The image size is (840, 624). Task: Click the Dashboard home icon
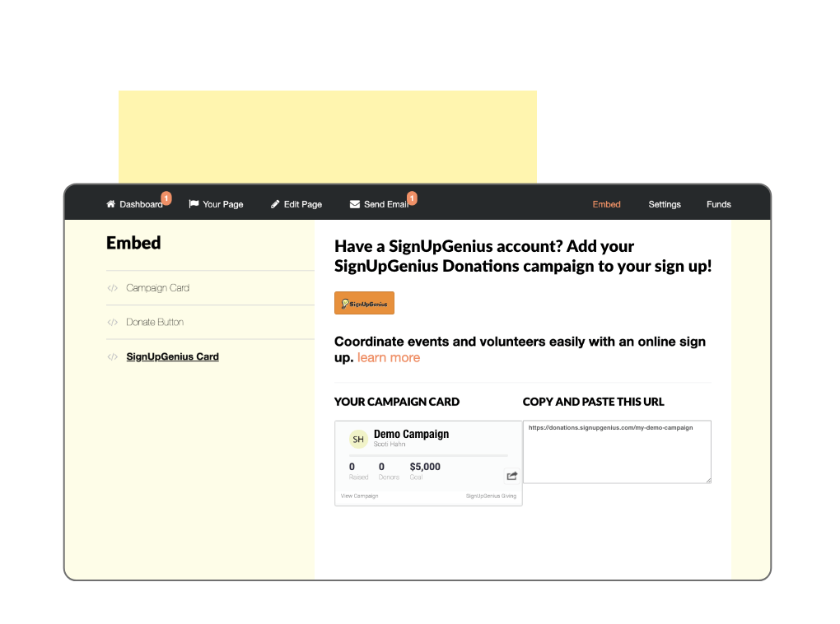pos(111,204)
